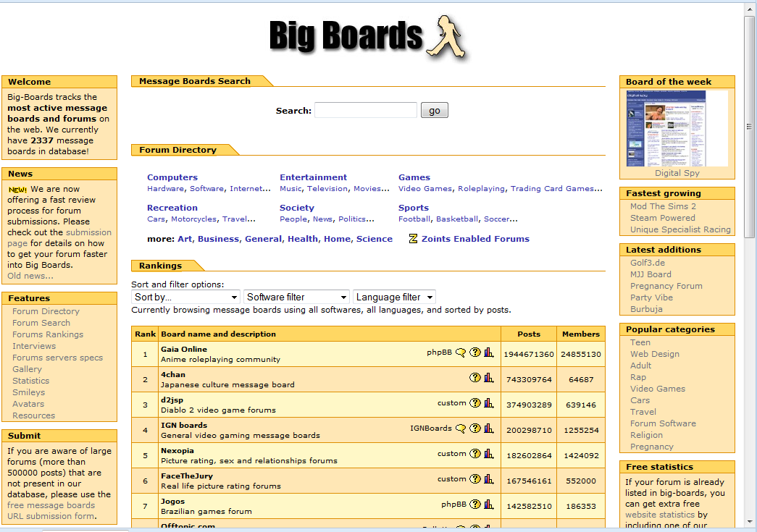Open the Society directory category

click(297, 208)
